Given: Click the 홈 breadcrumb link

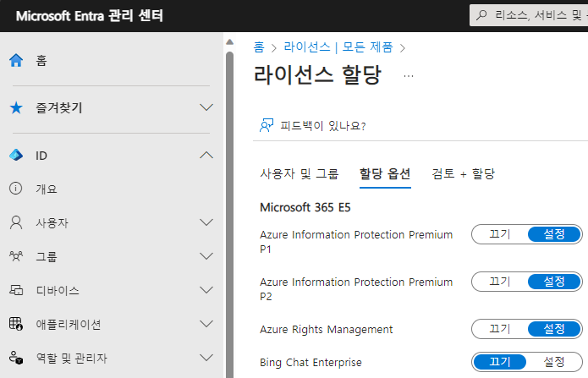Looking at the screenshot, I should pos(259,47).
